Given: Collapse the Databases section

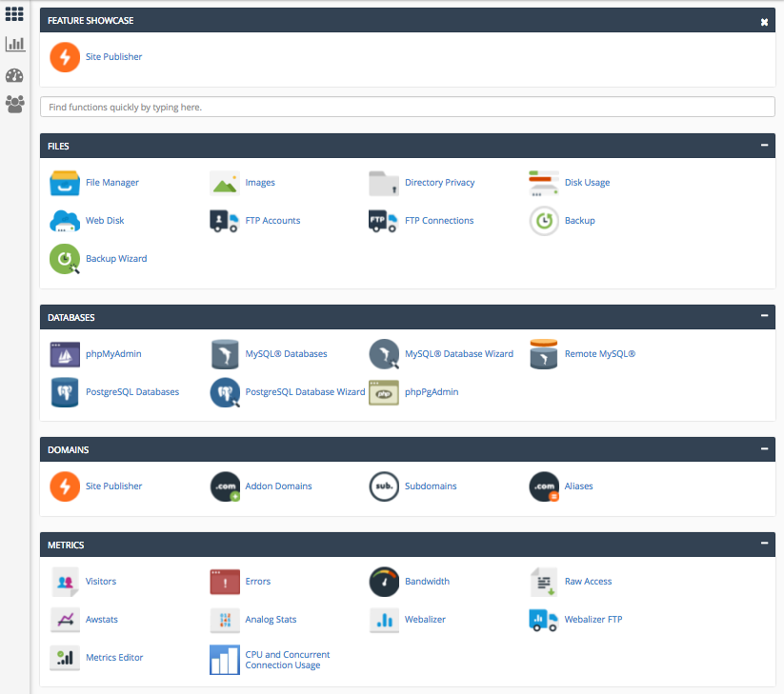Looking at the screenshot, I should pyautogui.click(x=764, y=316).
